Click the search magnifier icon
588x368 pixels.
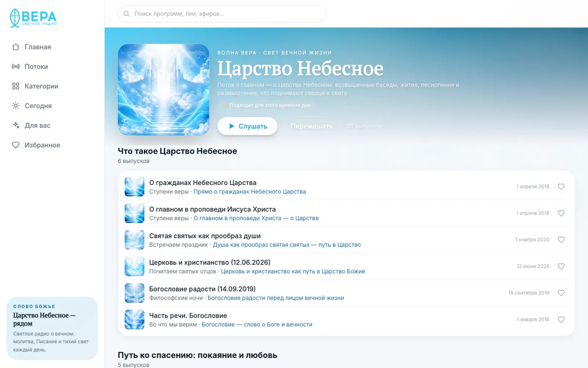(x=126, y=14)
